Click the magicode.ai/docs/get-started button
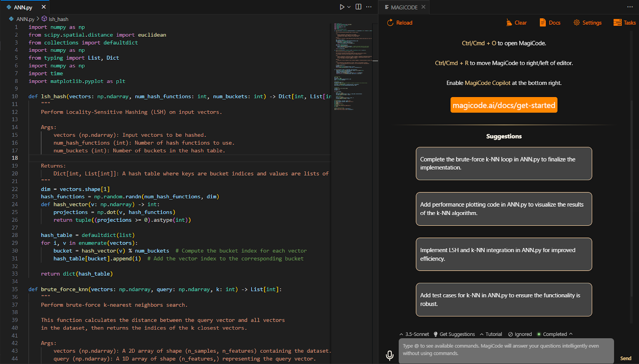This screenshot has height=364, width=639. coord(503,105)
